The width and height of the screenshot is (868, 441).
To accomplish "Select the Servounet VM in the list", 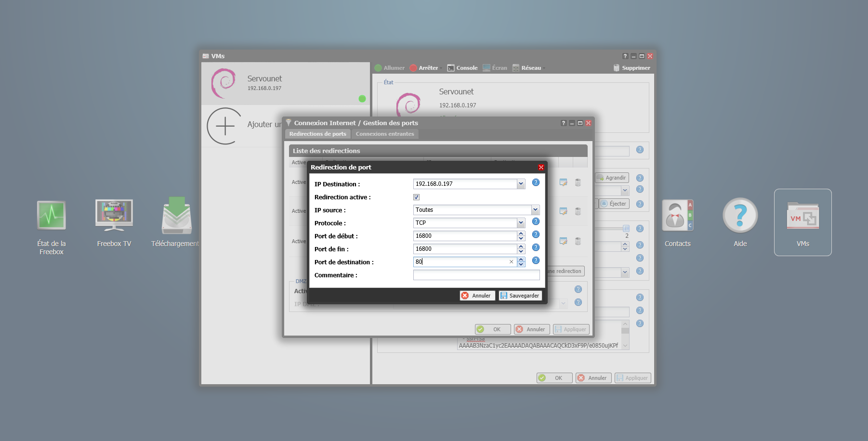I will tap(286, 83).
